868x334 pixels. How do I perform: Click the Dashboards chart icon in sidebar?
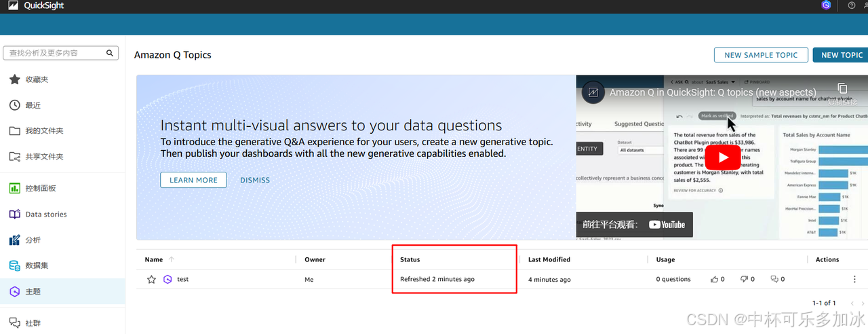pos(14,188)
